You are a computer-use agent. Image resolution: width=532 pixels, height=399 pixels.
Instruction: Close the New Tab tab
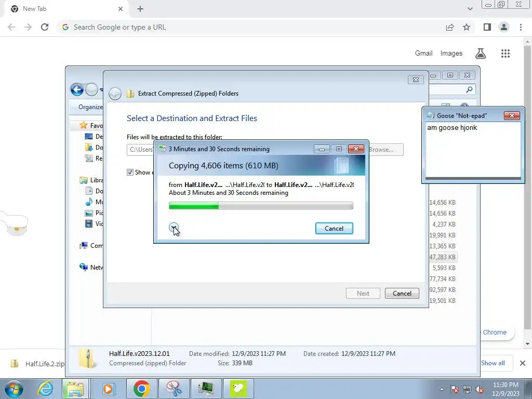[x=121, y=9]
